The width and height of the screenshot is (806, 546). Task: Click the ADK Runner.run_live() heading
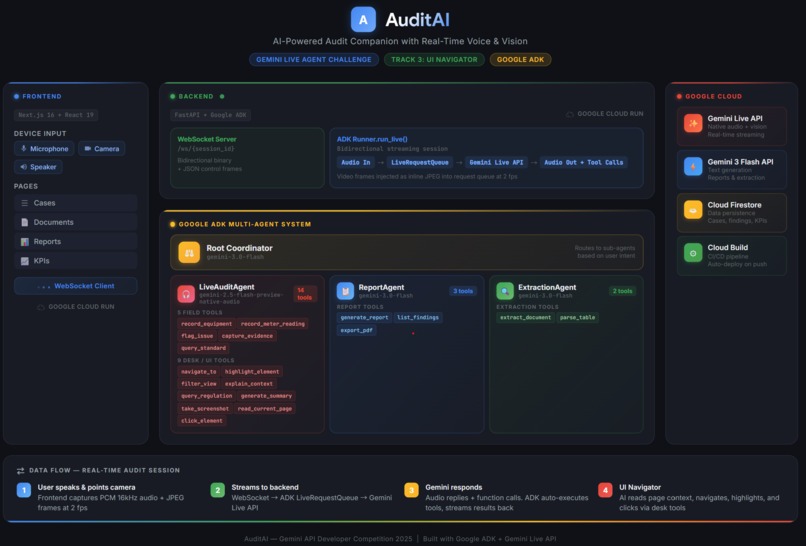pyautogui.click(x=372, y=139)
